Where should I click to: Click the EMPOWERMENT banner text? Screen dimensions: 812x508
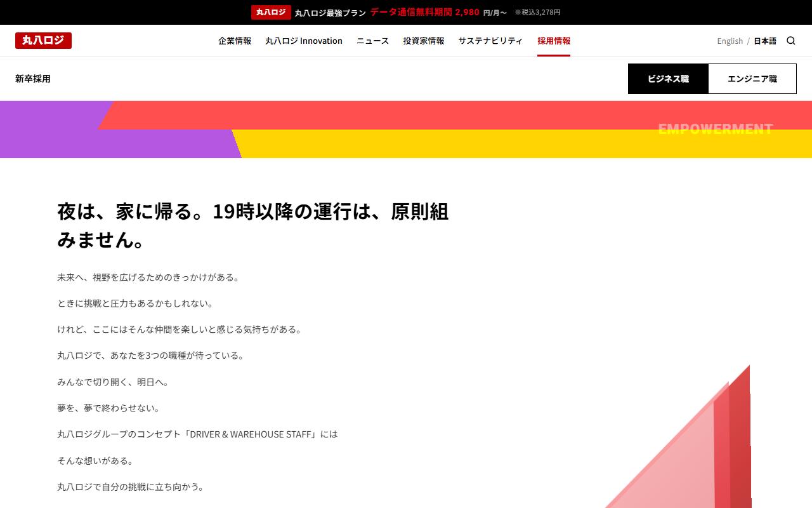point(716,129)
